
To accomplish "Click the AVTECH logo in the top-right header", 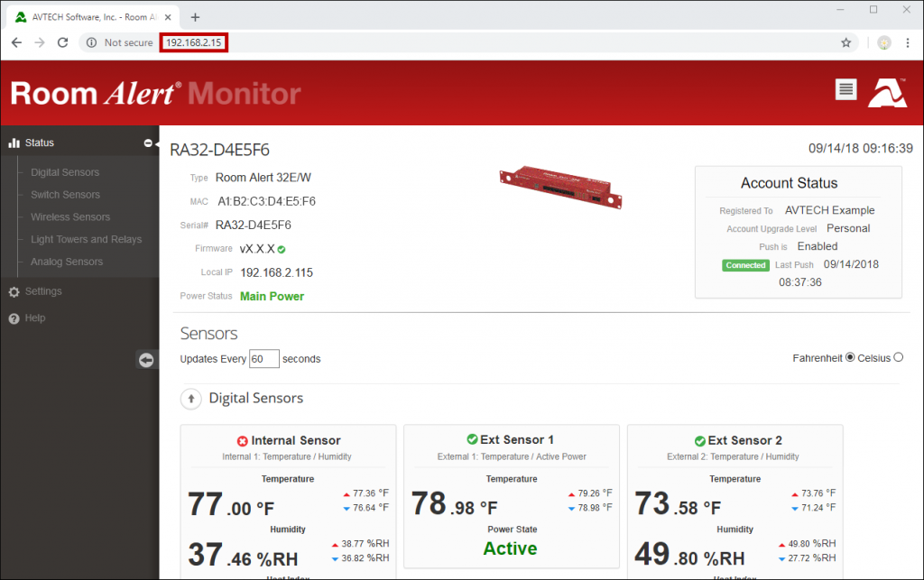I will [x=887, y=91].
